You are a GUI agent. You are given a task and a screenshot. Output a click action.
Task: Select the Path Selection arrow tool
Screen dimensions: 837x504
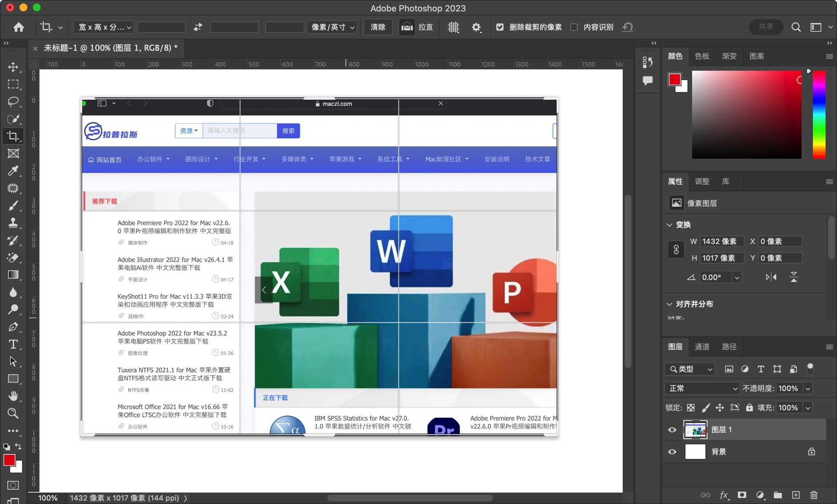pos(13,362)
